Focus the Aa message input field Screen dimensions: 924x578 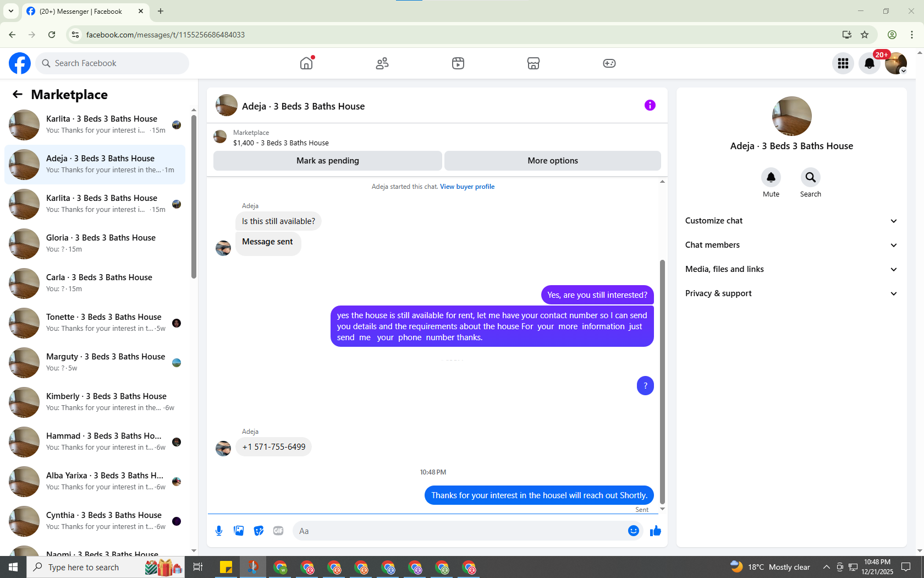[460, 531]
